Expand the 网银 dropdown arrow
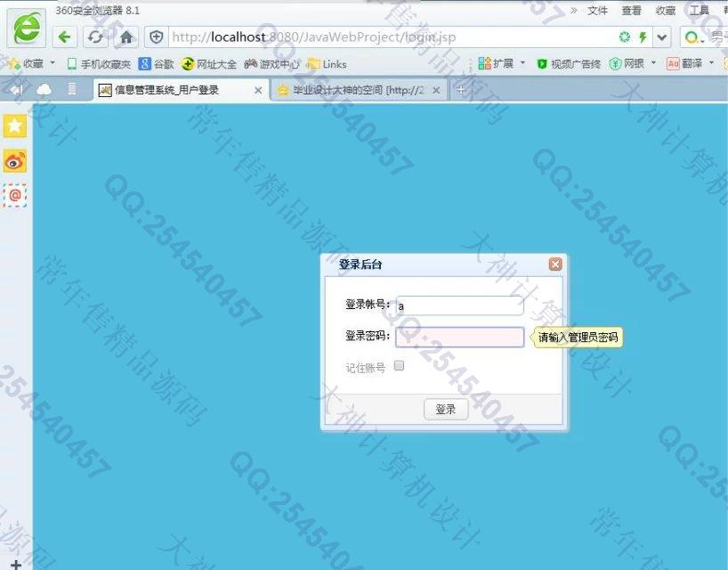The image size is (728, 570). pyautogui.click(x=654, y=62)
